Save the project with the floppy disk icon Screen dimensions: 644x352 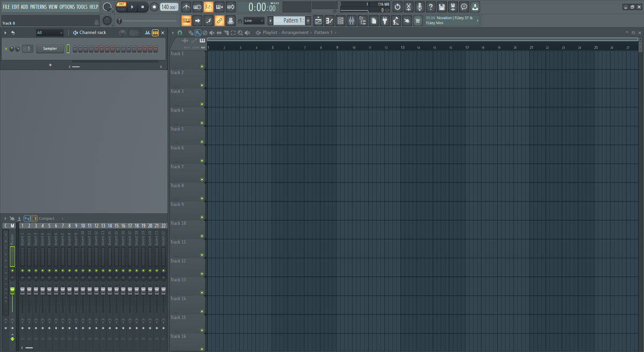(x=442, y=7)
